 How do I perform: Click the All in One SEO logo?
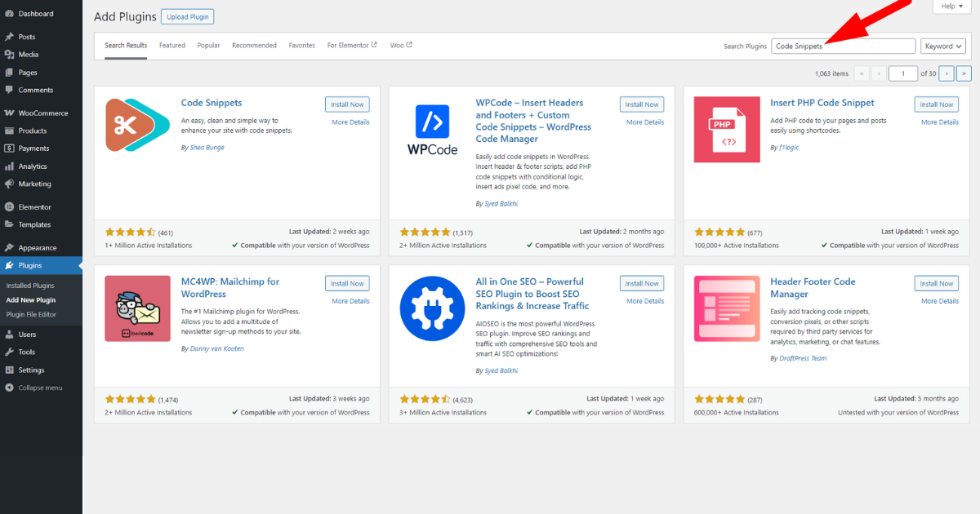pyautogui.click(x=432, y=308)
